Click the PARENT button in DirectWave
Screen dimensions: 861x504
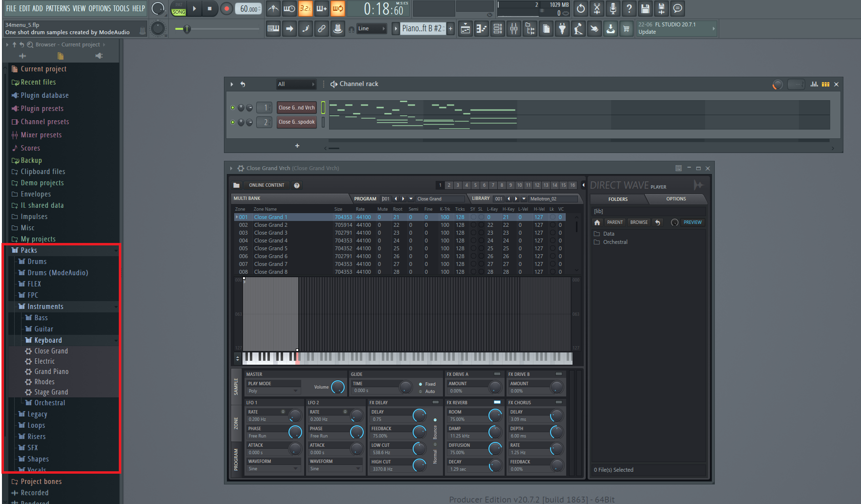615,222
